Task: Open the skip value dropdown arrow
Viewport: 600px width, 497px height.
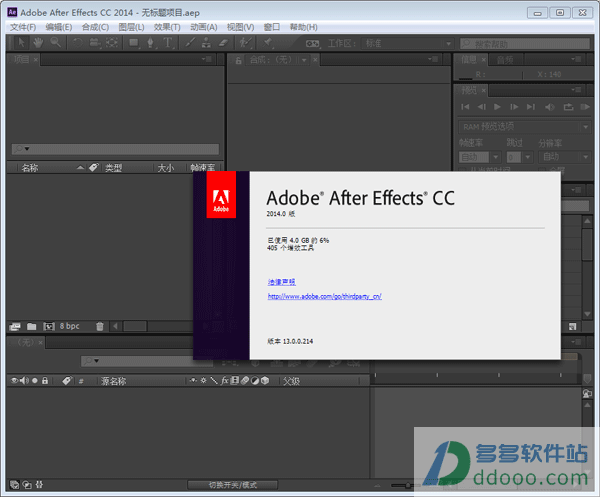Action: click(528, 157)
